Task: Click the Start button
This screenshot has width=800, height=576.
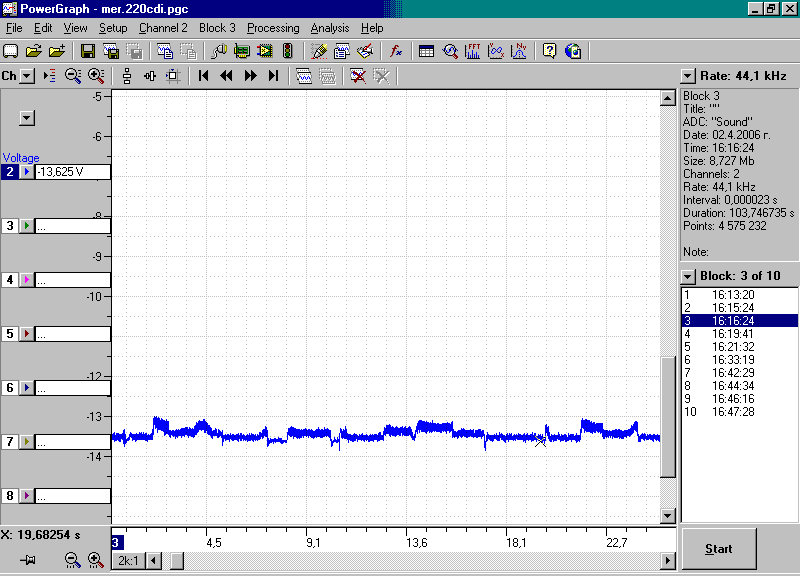Action: click(719, 549)
